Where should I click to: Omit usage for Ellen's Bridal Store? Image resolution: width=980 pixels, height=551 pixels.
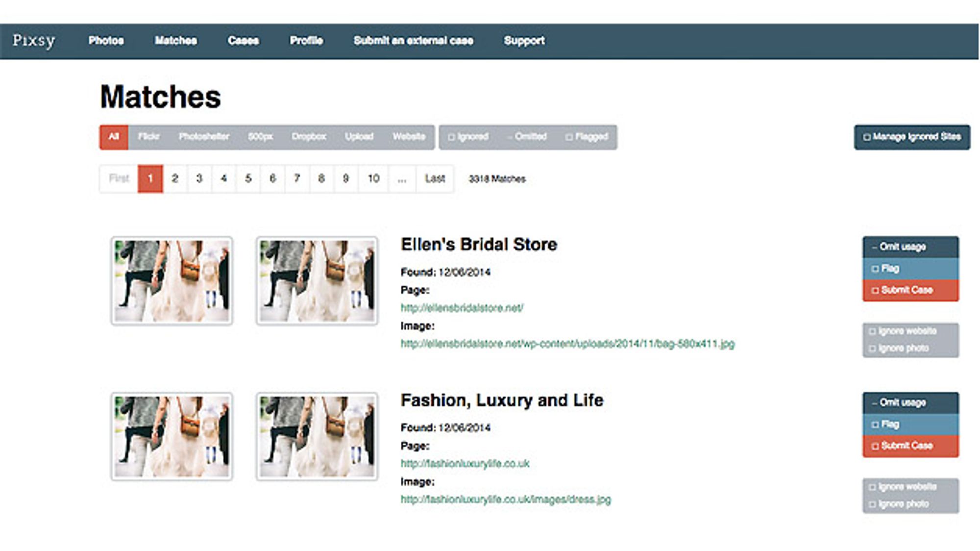(x=910, y=247)
